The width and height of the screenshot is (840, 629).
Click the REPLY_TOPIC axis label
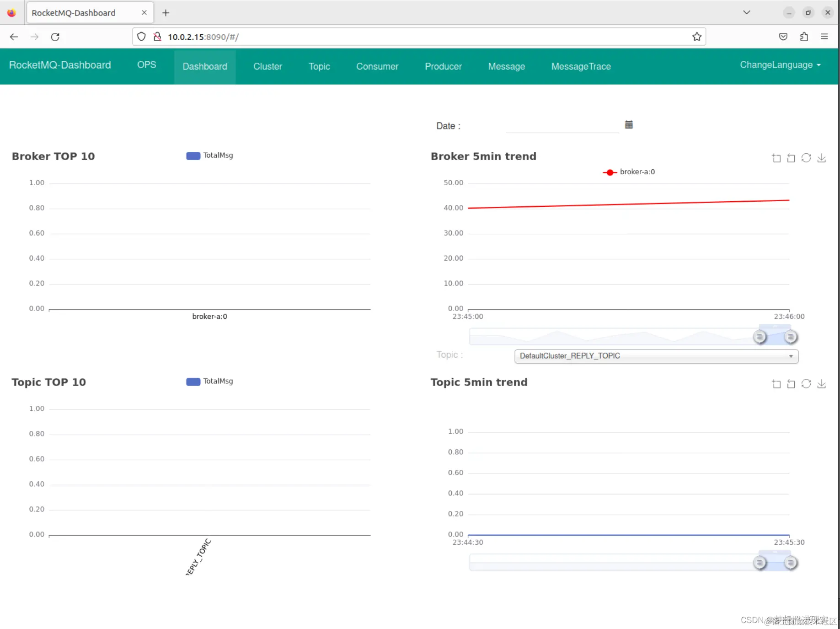(x=198, y=557)
